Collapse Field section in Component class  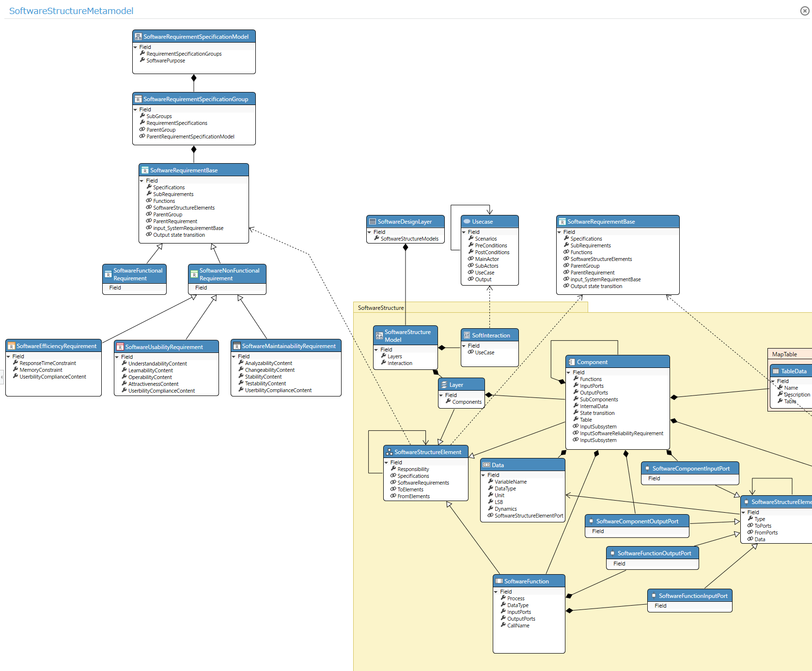pyautogui.click(x=569, y=372)
